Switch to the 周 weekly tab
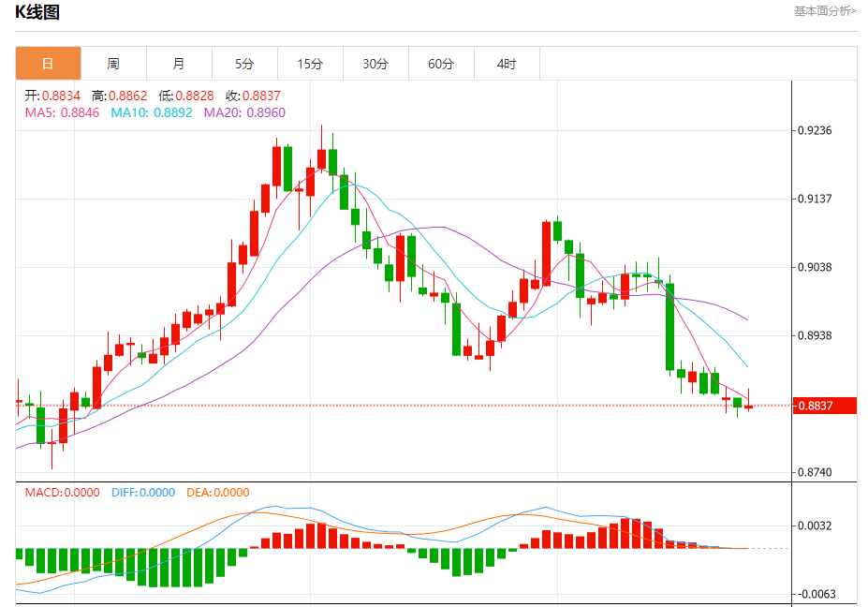 (x=113, y=64)
